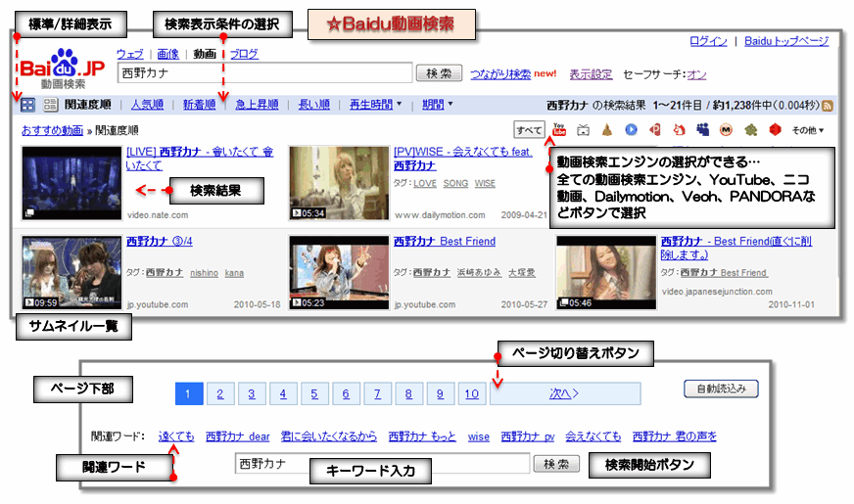
Task: Filter results by Niconico TV icon
Action: (x=584, y=129)
